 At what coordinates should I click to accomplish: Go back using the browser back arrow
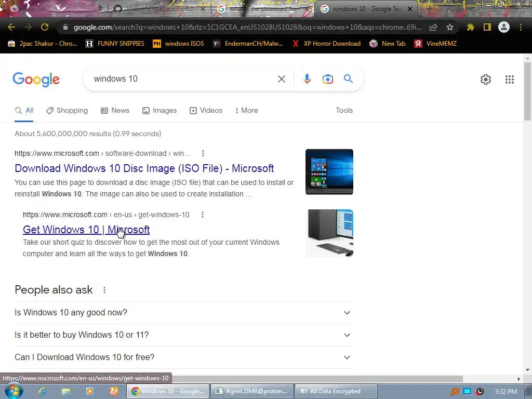click(11, 27)
